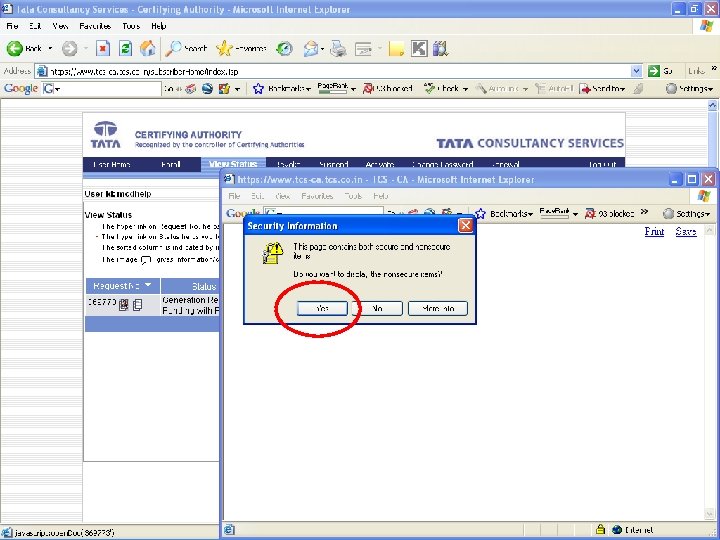Click the greyed Forward arrow icon
This screenshot has width=720, height=540.
(69, 48)
